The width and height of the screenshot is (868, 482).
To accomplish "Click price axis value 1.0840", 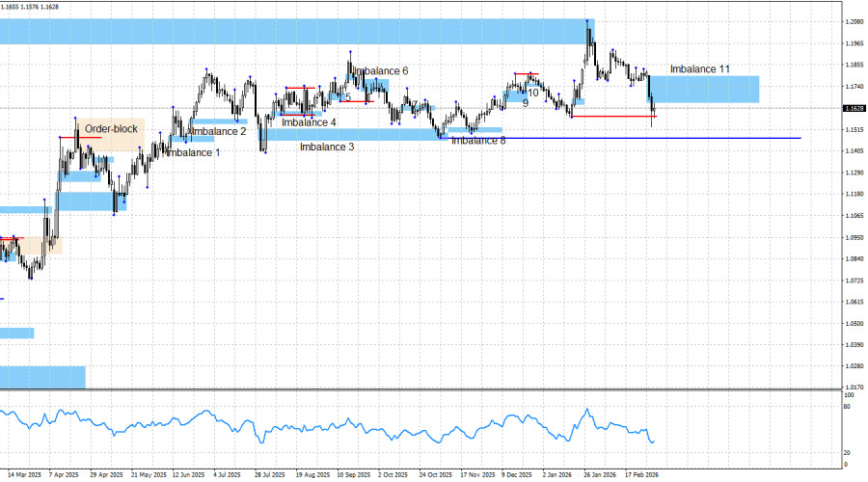I will 854,258.
